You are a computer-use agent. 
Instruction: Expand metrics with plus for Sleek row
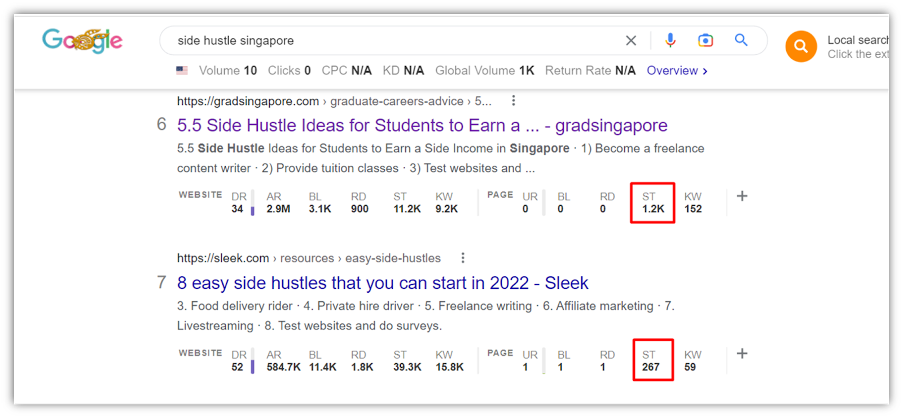click(742, 354)
